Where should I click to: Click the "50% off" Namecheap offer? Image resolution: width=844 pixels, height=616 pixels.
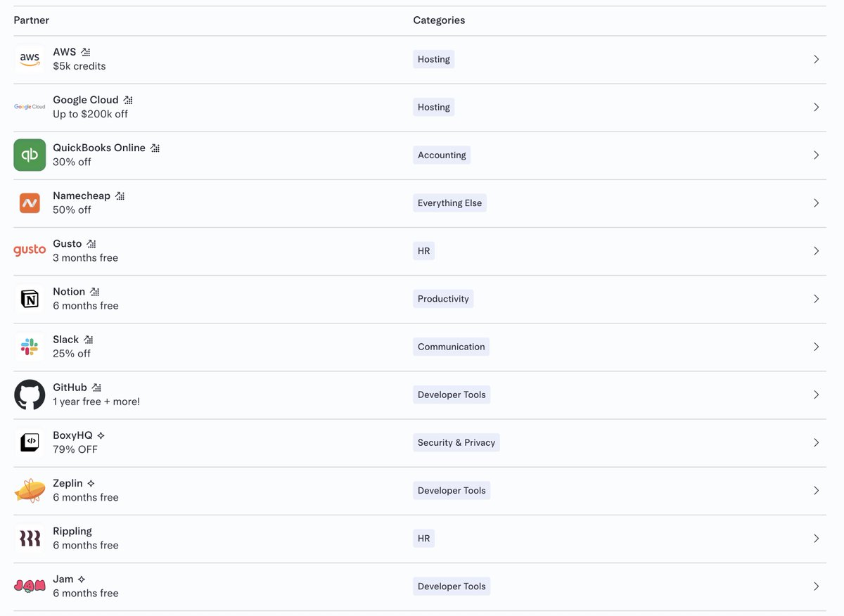pos(72,210)
